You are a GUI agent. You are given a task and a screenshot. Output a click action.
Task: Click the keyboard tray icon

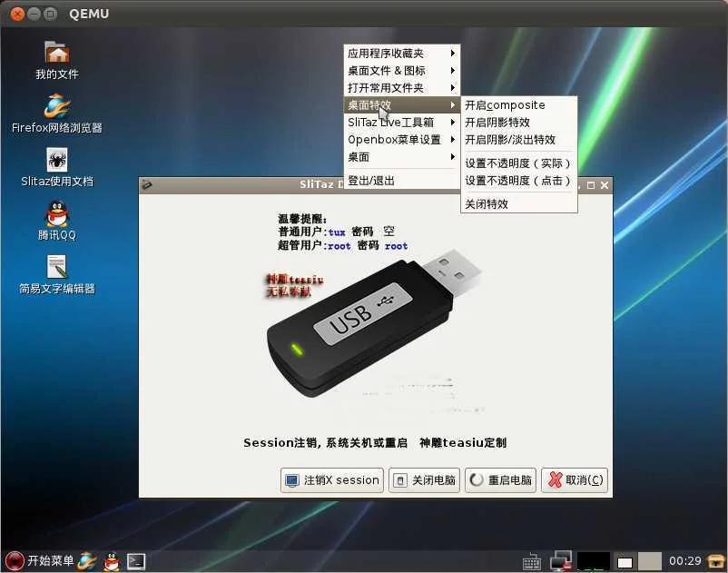pyautogui.click(x=532, y=562)
